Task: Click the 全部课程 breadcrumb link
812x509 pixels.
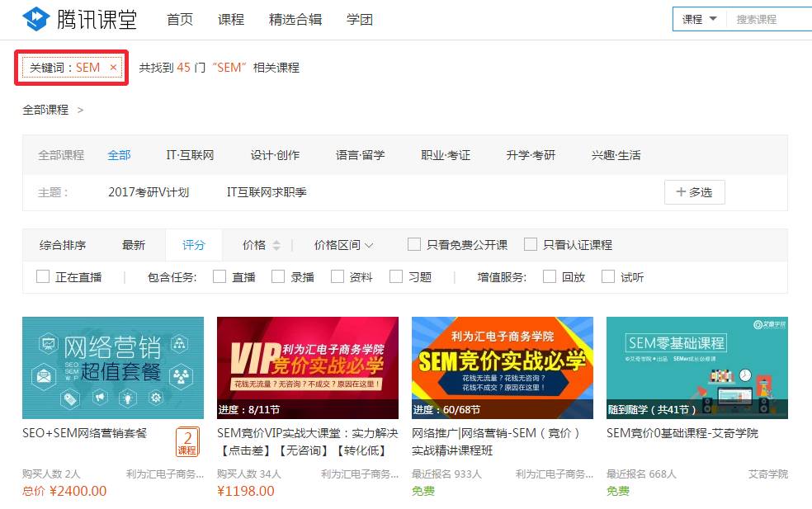Action: pos(45,110)
